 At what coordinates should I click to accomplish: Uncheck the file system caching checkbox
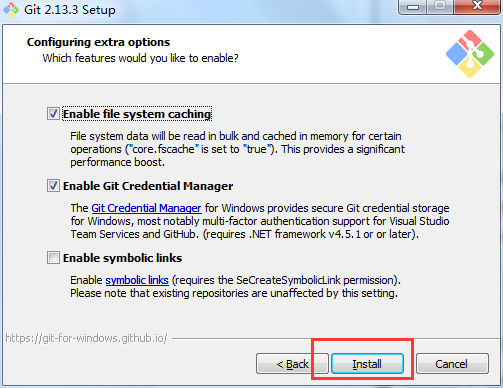53,114
